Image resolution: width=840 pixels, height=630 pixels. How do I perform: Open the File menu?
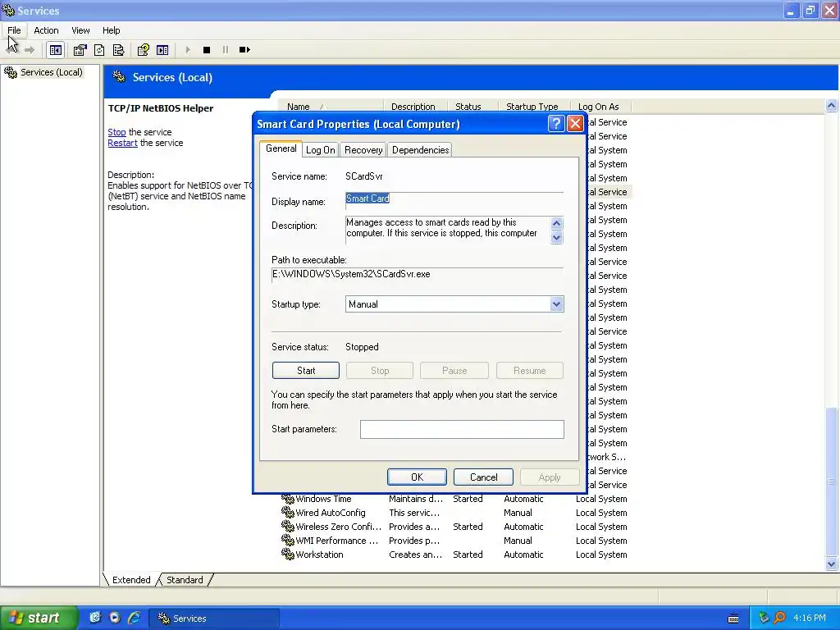click(14, 30)
